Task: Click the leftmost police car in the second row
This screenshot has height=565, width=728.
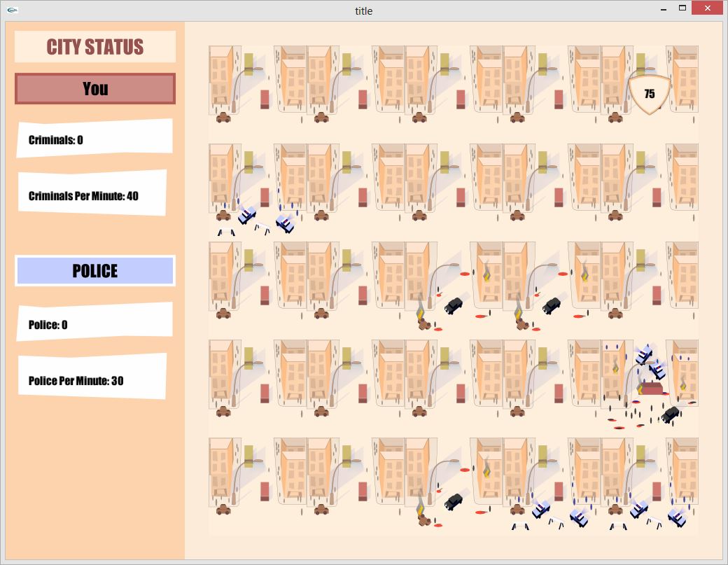Action: click(247, 215)
